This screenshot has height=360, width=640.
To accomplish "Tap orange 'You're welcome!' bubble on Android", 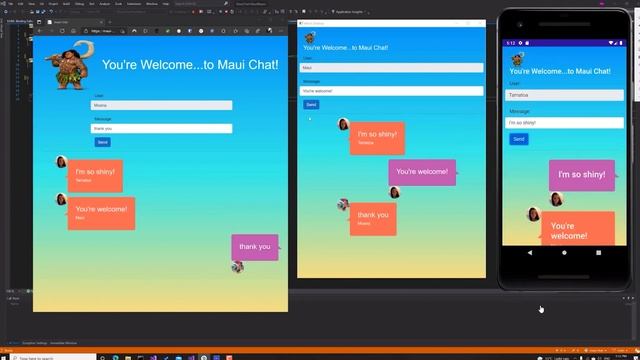I will 578,229.
